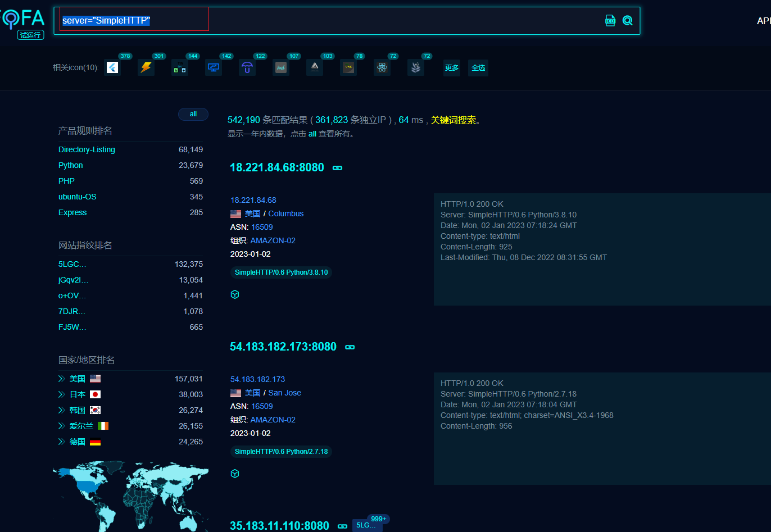Click the leaf-shaped icon after React
The image size is (771, 532).
(x=416, y=67)
